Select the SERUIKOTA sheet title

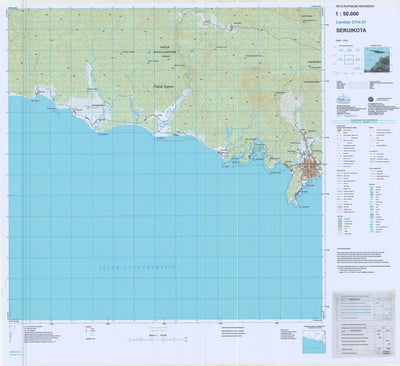pos(351,30)
